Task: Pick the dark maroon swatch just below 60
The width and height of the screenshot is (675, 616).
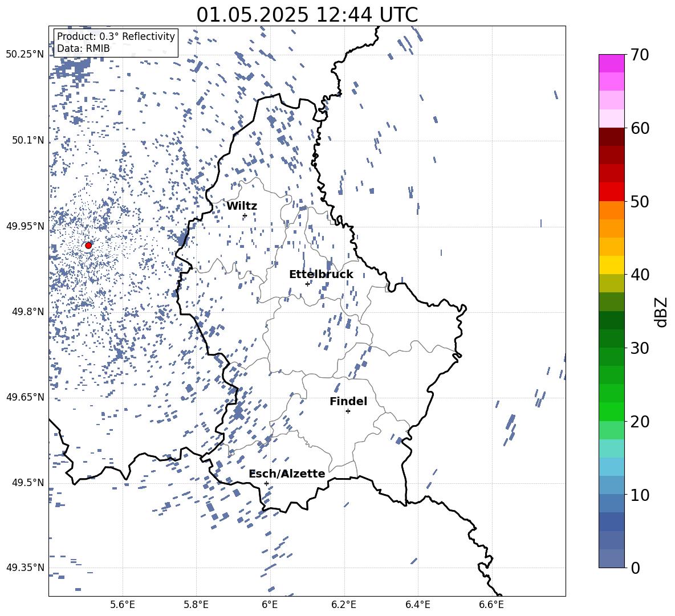Action: pyautogui.click(x=612, y=137)
